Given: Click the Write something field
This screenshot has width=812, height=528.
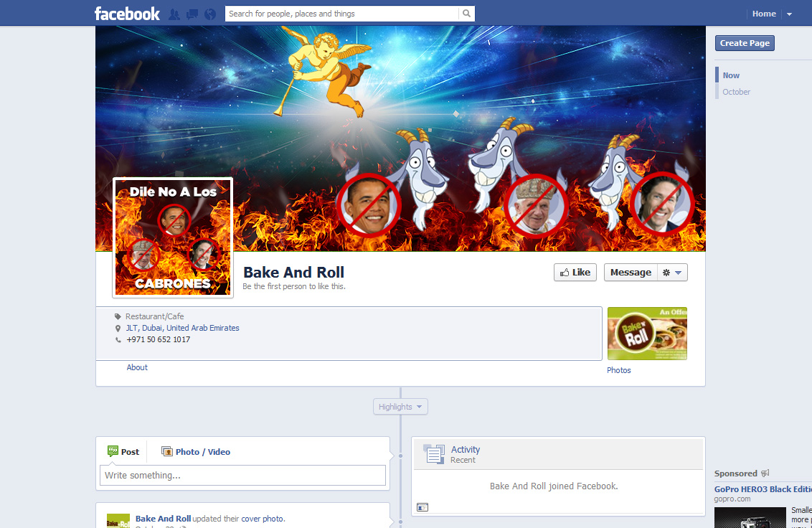Looking at the screenshot, I should [x=242, y=475].
